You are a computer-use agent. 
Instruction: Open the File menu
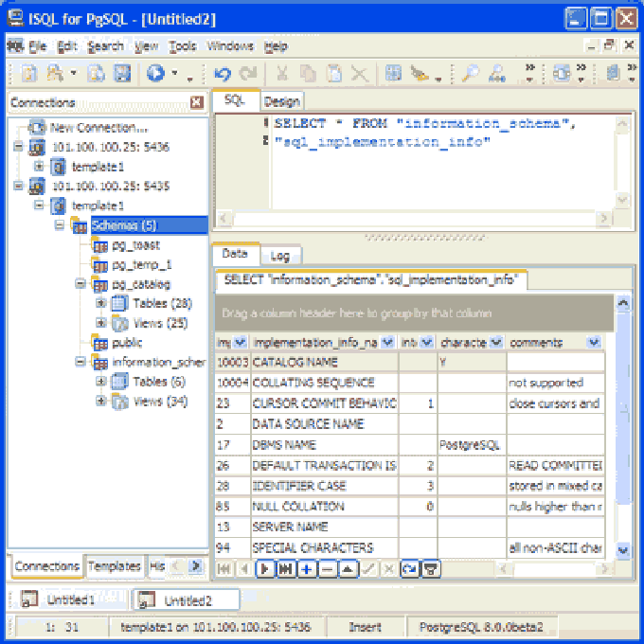[37, 46]
